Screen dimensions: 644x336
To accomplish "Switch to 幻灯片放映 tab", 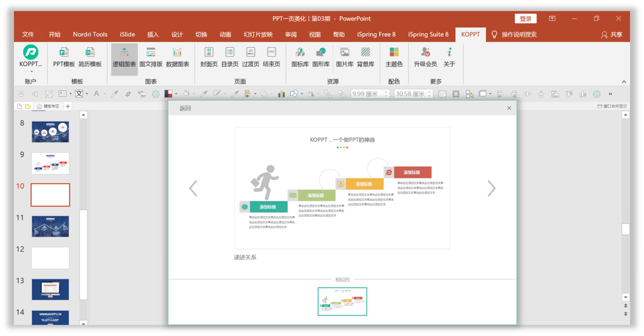I will [x=258, y=34].
